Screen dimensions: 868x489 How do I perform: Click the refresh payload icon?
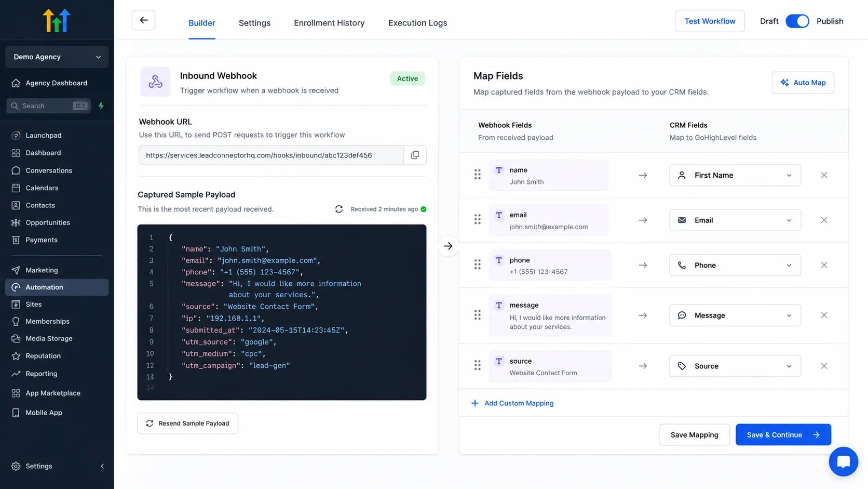(339, 209)
